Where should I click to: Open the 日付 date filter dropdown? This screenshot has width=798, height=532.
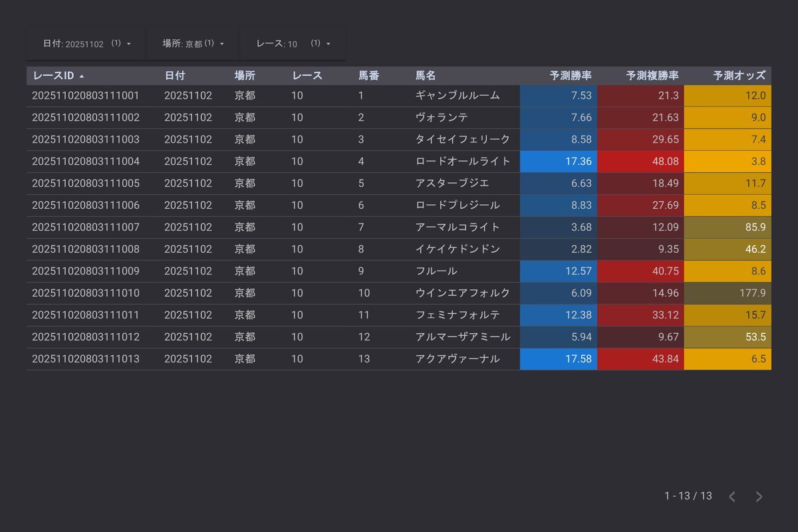tap(86, 43)
